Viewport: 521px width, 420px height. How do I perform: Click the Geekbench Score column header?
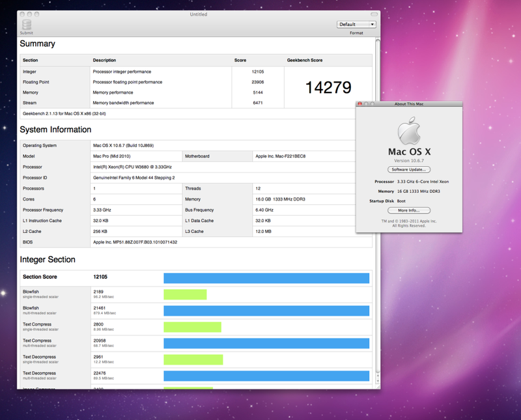[x=305, y=60]
